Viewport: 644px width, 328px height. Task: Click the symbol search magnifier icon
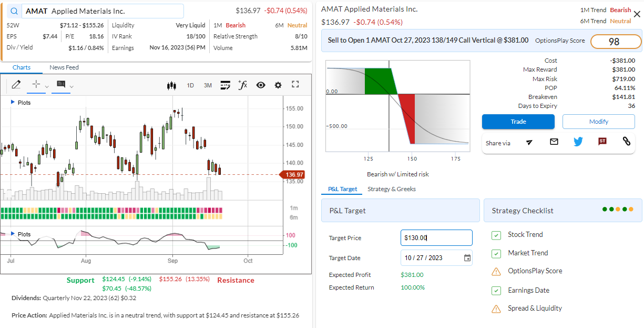tap(14, 11)
